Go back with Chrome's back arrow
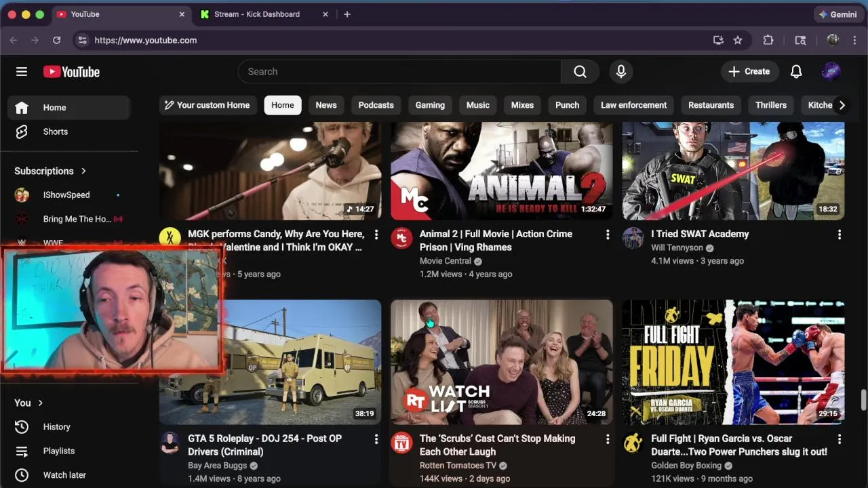868x488 pixels. pos(14,40)
